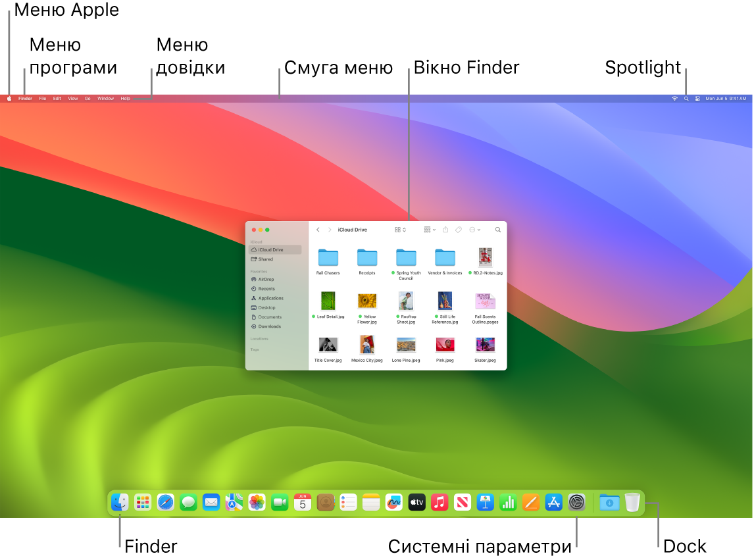Launch Safari from the Dock

[x=166, y=502]
